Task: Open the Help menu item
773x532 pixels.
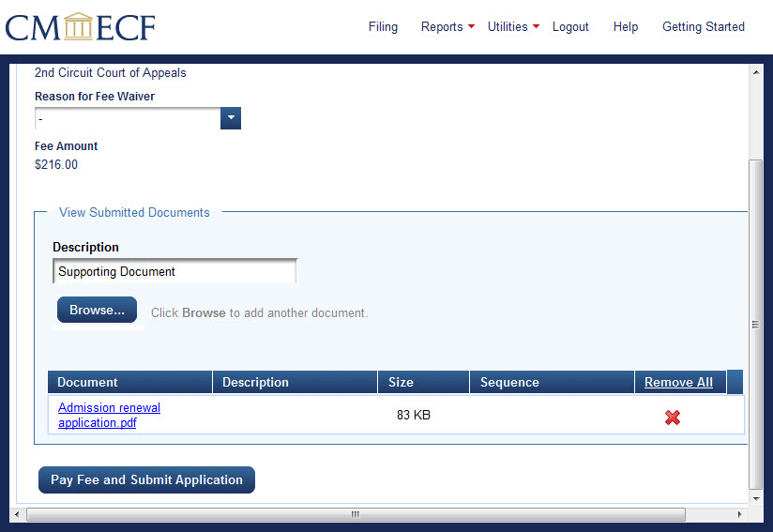Action: [625, 27]
